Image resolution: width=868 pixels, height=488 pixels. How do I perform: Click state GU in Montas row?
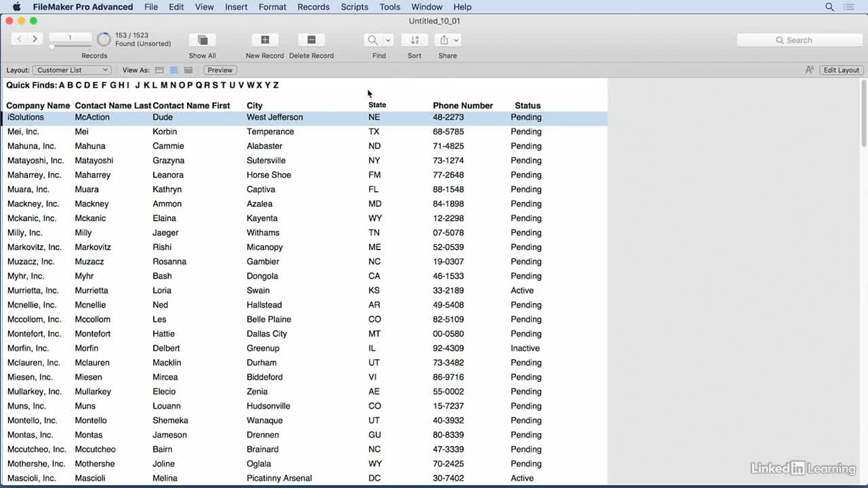(x=374, y=435)
